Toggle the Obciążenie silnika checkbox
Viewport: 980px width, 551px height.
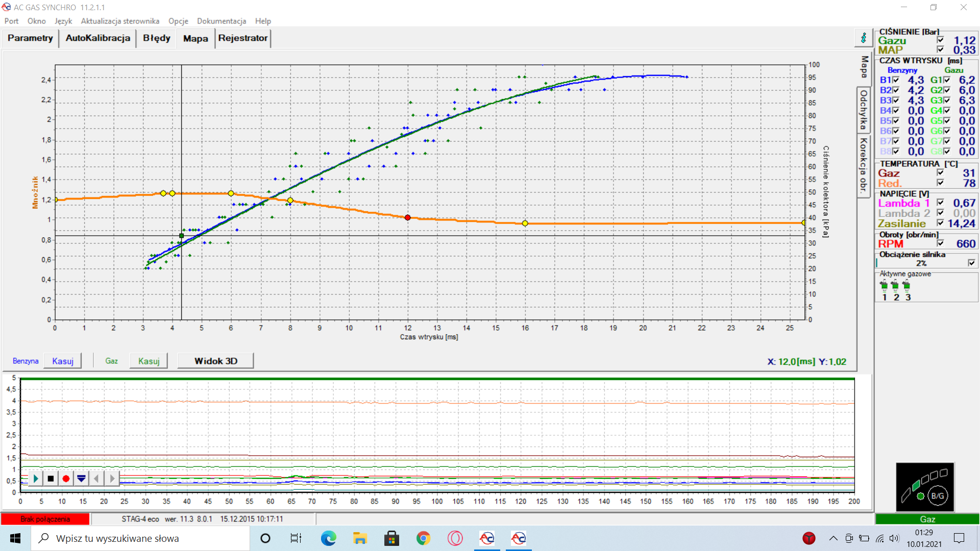pos(971,263)
